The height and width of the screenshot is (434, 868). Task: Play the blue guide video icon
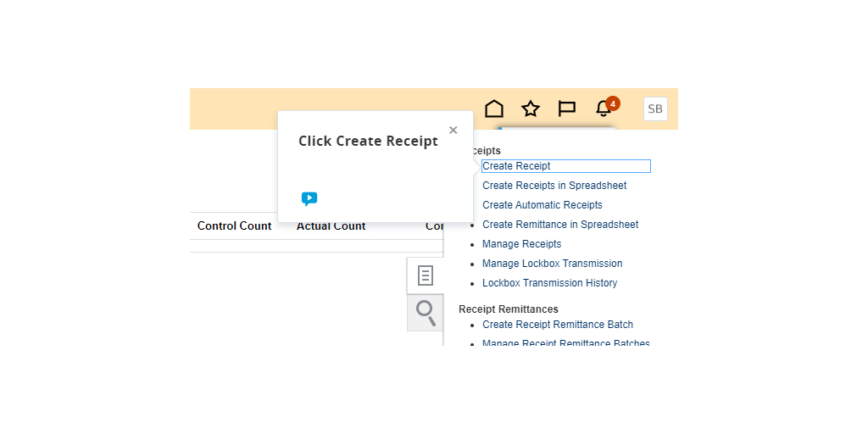coord(309,199)
